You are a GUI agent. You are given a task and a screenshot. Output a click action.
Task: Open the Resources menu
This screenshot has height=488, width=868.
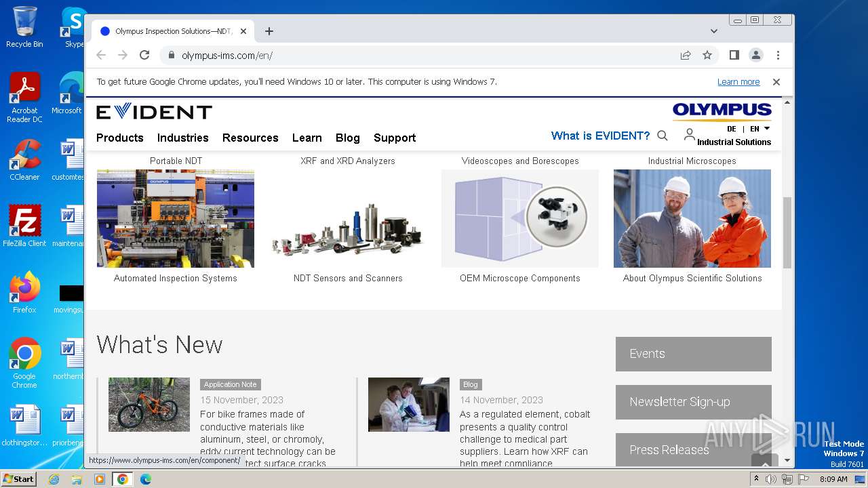tap(250, 138)
